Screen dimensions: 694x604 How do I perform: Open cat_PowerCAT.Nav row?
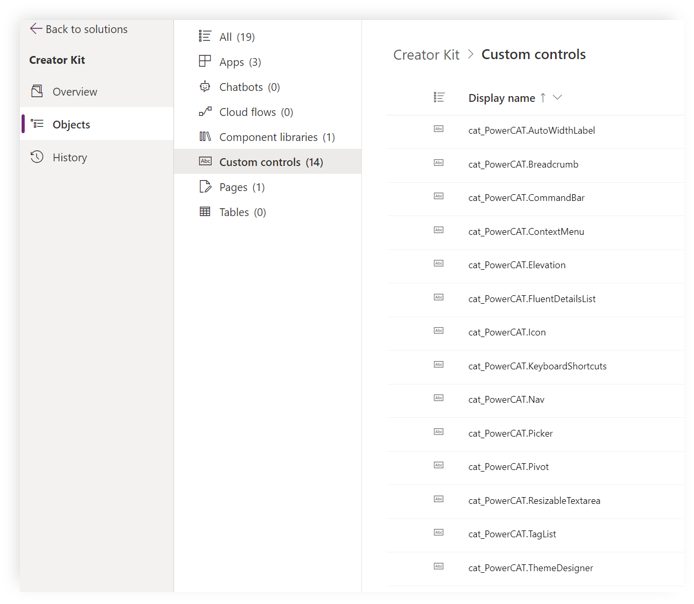[x=536, y=400]
